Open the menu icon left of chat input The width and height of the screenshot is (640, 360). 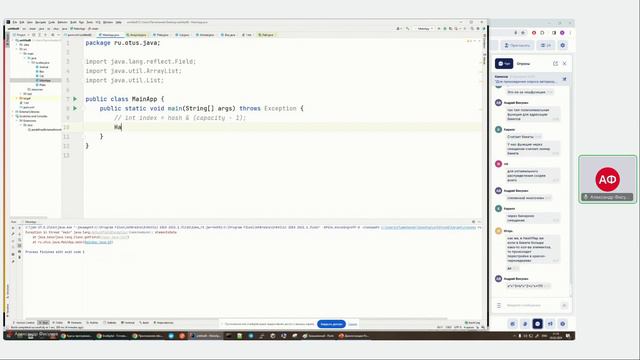coord(499,305)
